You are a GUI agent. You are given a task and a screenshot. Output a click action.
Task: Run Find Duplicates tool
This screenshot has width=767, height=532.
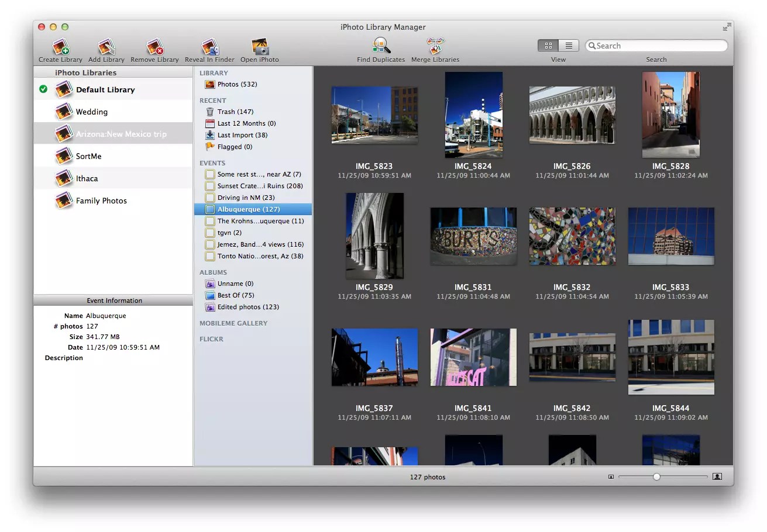tap(381, 46)
